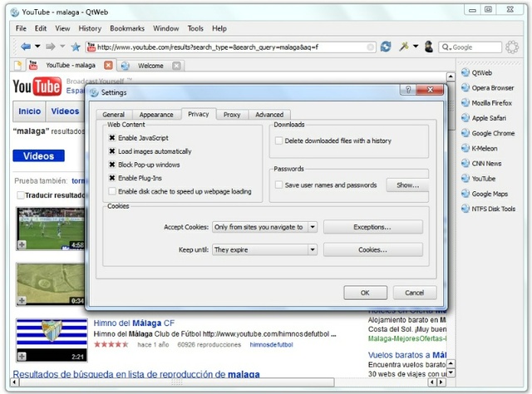Viewport: 532px width, 394px height.
Task: Click Show... passwords button
Action: tap(407, 185)
